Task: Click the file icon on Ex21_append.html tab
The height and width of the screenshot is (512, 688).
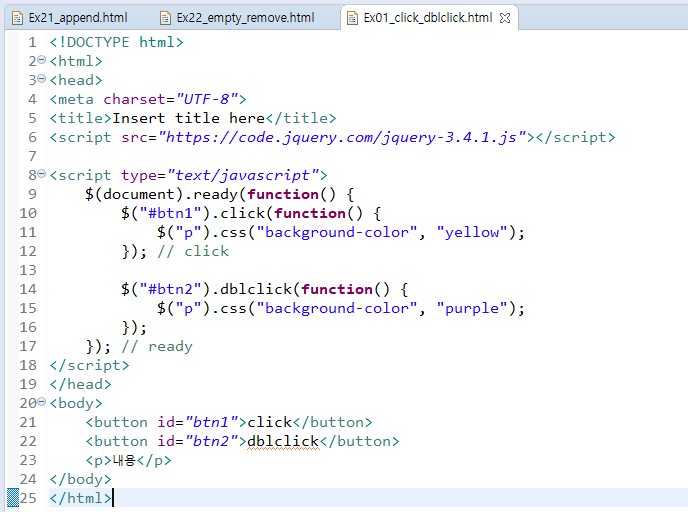Action: click(17, 18)
